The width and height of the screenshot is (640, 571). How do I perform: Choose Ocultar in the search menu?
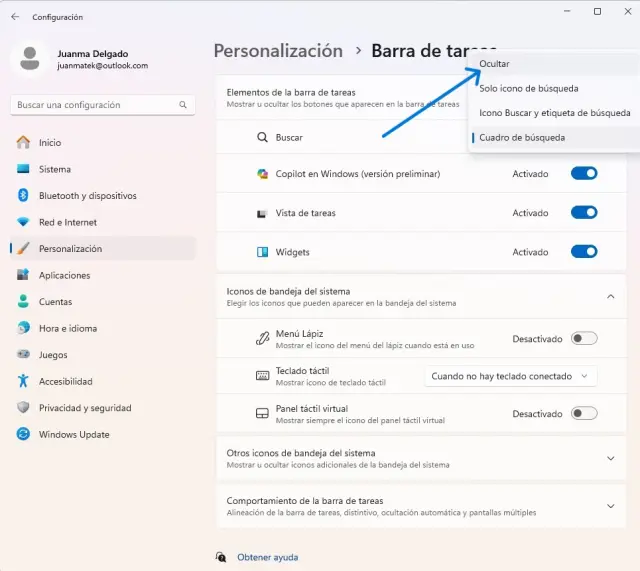[494, 64]
